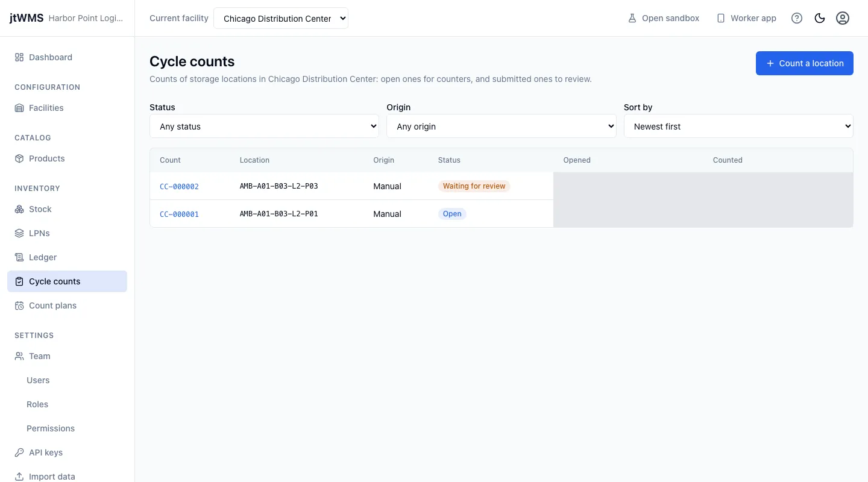This screenshot has width=868, height=482.
Task: Open the Sort by dropdown
Action: coord(738,126)
